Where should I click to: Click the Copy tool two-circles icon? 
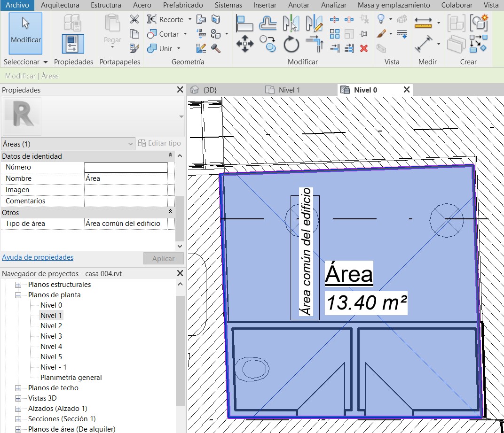[x=268, y=44]
